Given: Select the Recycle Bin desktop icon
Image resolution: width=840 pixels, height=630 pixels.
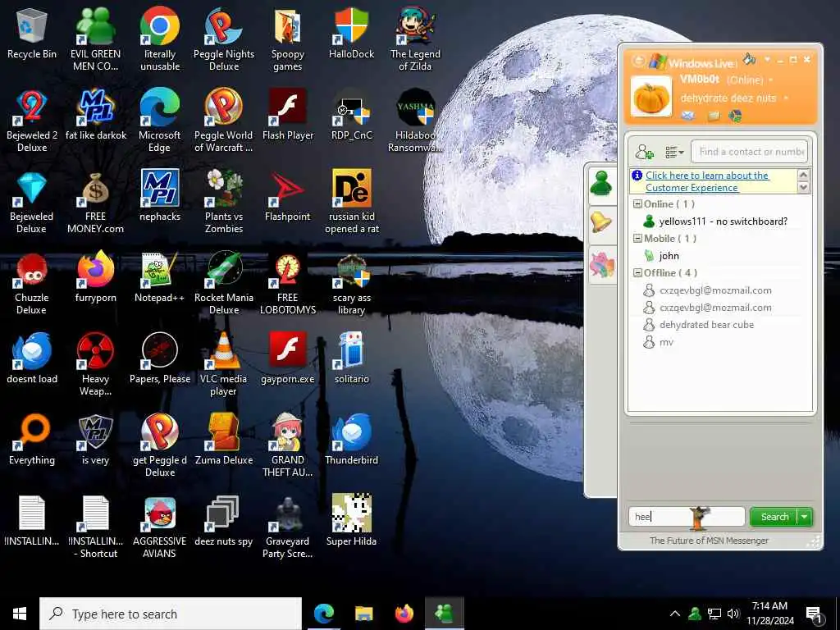Looking at the screenshot, I should click(32, 34).
